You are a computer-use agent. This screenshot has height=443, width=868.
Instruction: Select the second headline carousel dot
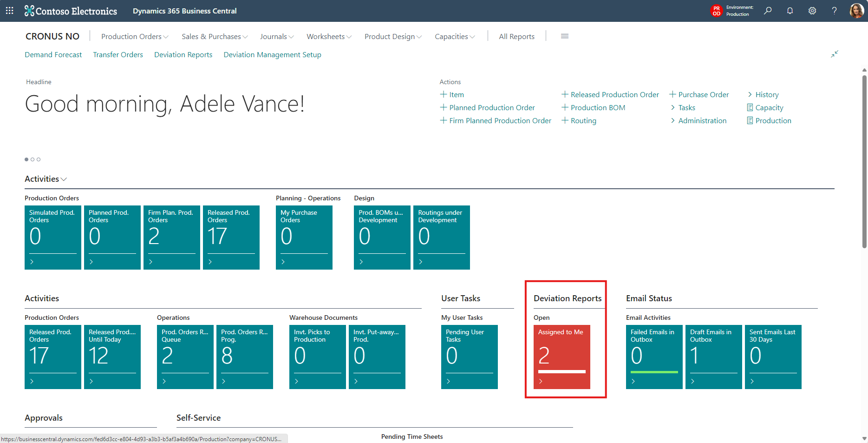pos(33,159)
